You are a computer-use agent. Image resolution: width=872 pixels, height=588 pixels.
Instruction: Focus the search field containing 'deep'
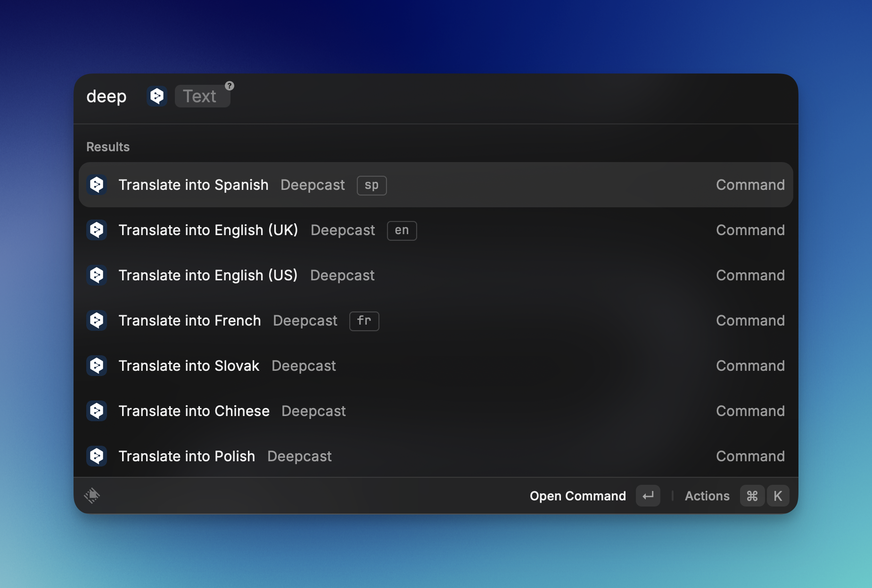pos(107,96)
